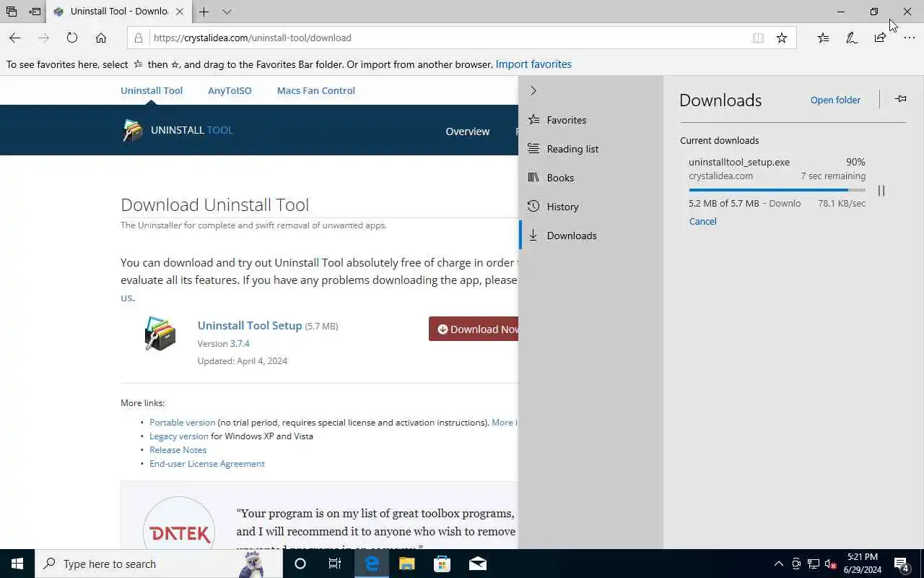Set these tabs aside icon
This screenshot has height=578, width=924.
click(x=35, y=12)
